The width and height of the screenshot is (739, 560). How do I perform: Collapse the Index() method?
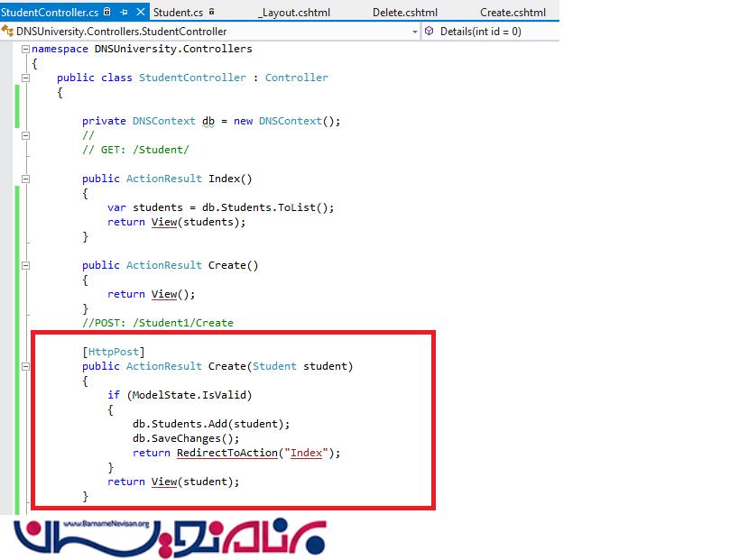coord(25,179)
